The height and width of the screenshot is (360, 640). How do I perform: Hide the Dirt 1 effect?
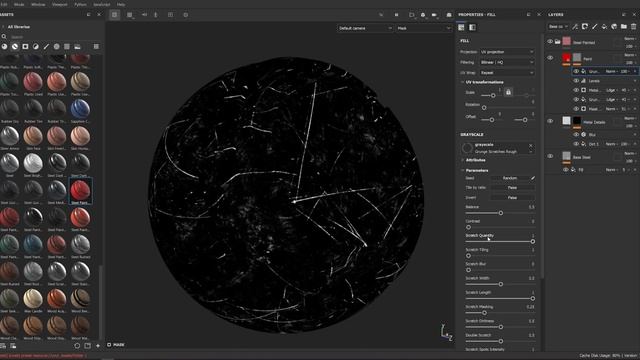576,144
